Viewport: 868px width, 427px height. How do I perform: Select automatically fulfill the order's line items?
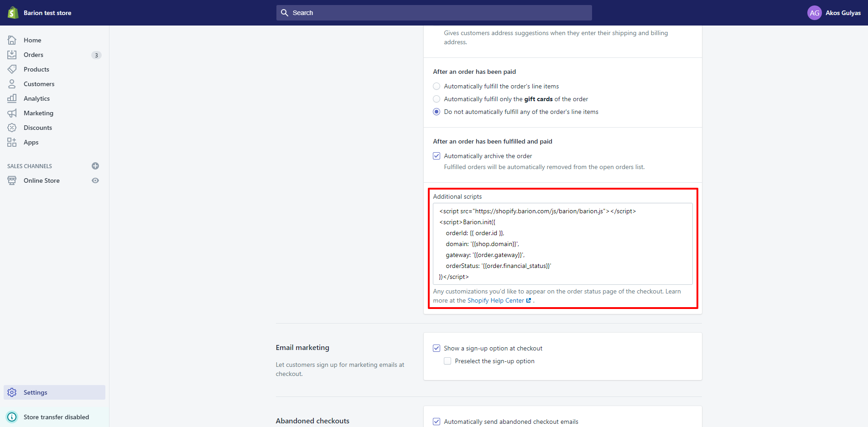pos(437,86)
